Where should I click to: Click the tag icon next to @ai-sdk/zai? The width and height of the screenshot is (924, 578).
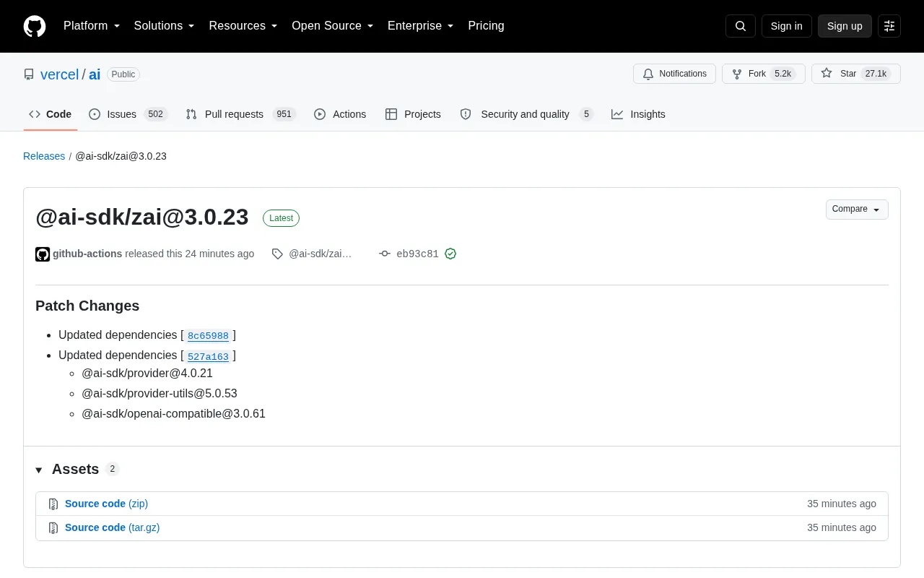click(x=277, y=254)
